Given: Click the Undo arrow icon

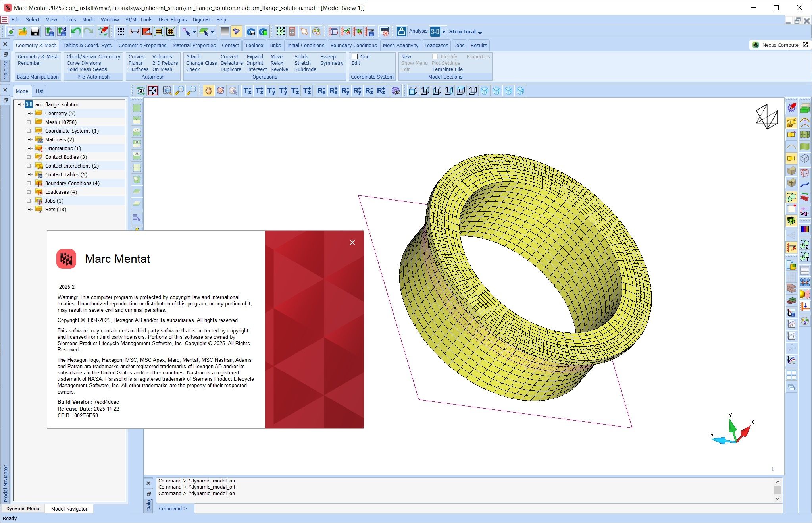Looking at the screenshot, I should (x=76, y=31).
